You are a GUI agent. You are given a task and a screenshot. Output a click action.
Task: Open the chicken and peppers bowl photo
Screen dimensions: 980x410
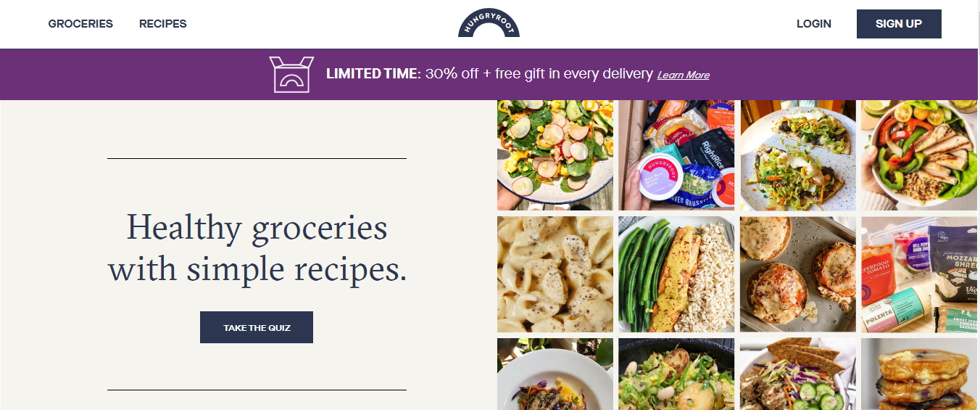[920, 155]
